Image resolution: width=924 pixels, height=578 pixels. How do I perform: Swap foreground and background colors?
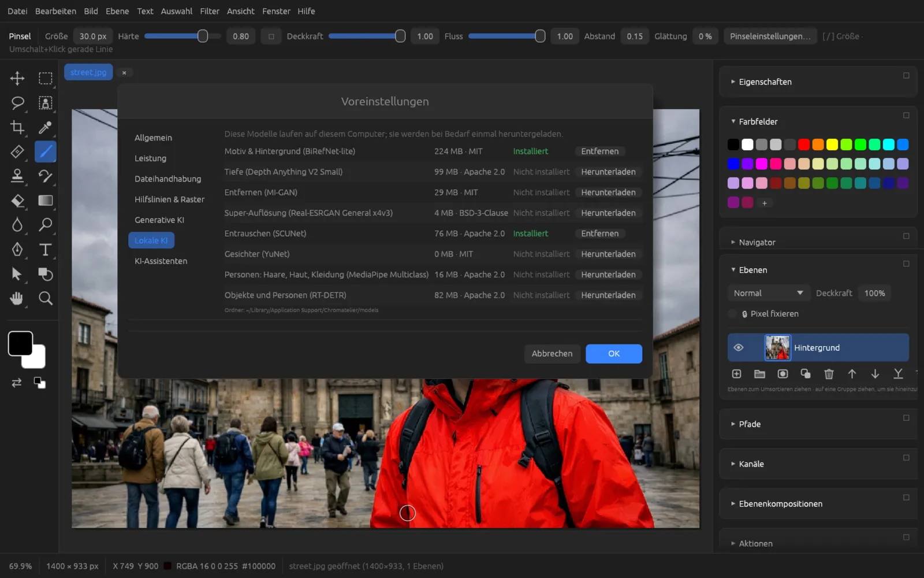pos(17,383)
